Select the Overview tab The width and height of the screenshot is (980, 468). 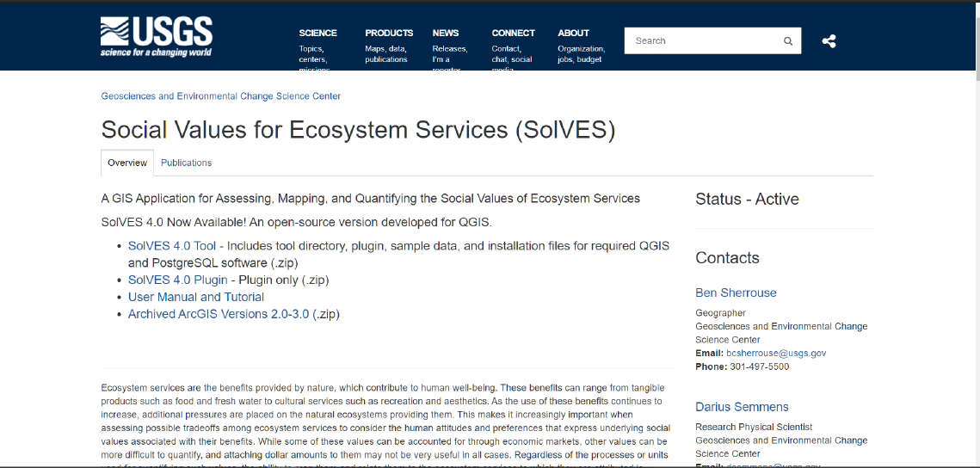127,163
